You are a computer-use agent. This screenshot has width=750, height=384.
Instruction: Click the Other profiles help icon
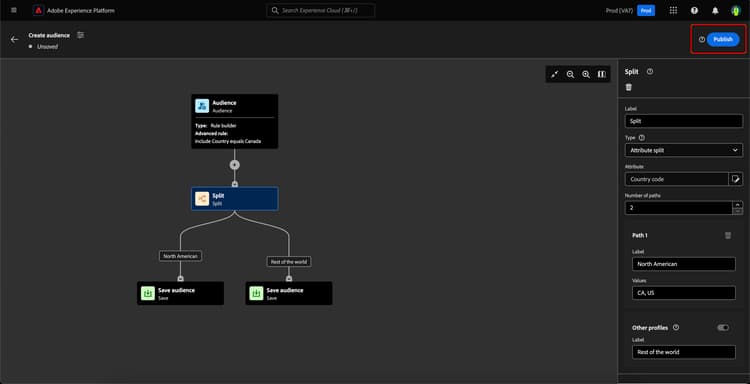point(676,328)
